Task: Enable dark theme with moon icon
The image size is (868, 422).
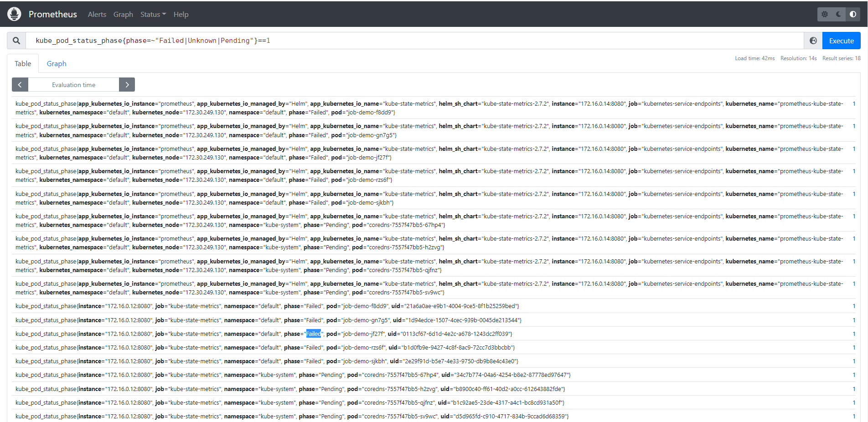Action: [x=839, y=14]
